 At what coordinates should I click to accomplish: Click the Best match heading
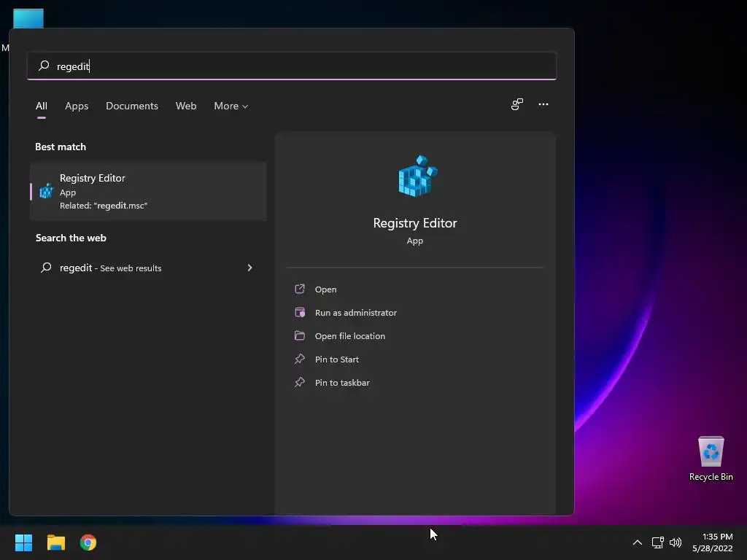(x=61, y=147)
